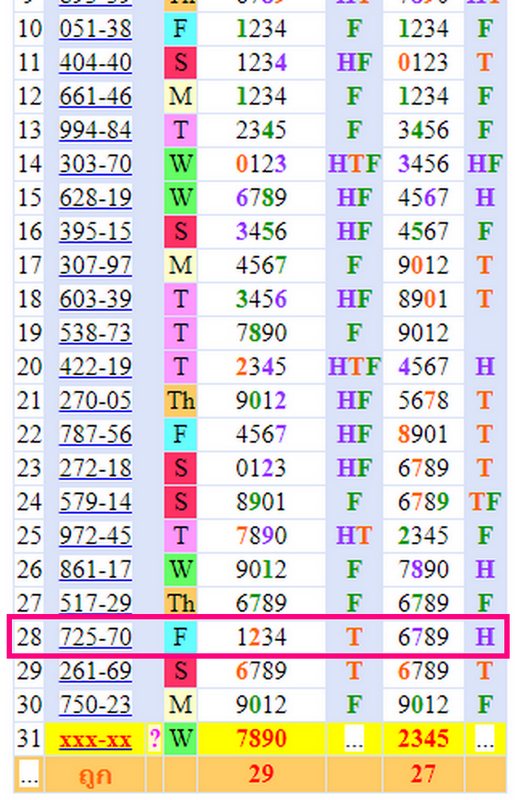Click the white ellipsis box after 7890 in row 31
The height and width of the screenshot is (800, 517).
pos(354,738)
